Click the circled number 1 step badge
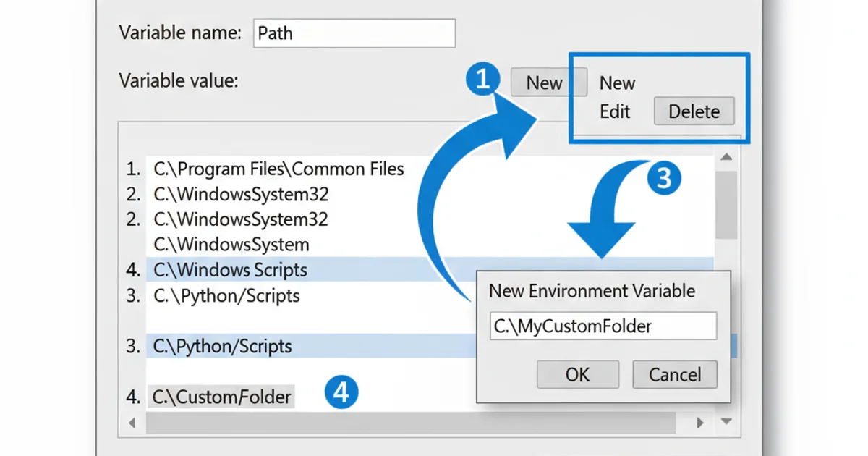Image resolution: width=868 pixels, height=456 pixels. point(483,80)
